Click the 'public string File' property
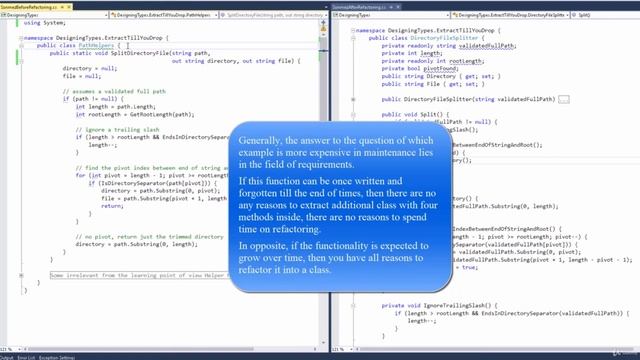640x360 pixels. [x=433, y=84]
